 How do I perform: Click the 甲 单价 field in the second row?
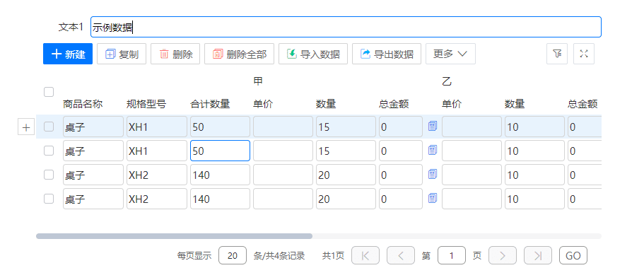283,151
